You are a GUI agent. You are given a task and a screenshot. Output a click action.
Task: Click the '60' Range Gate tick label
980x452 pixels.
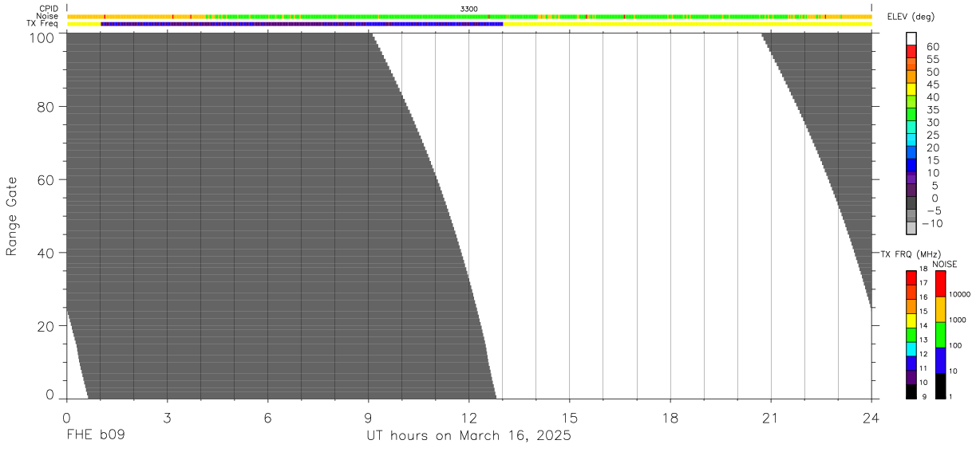(44, 179)
